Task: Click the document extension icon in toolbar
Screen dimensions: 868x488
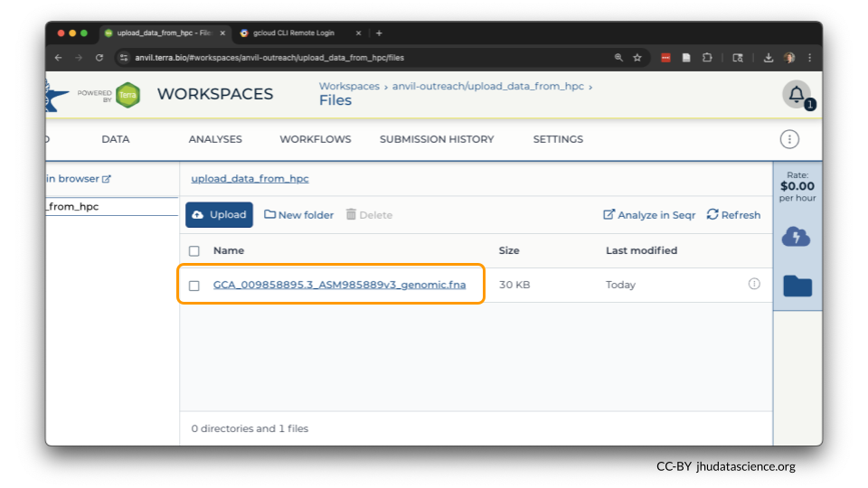Action: point(686,58)
